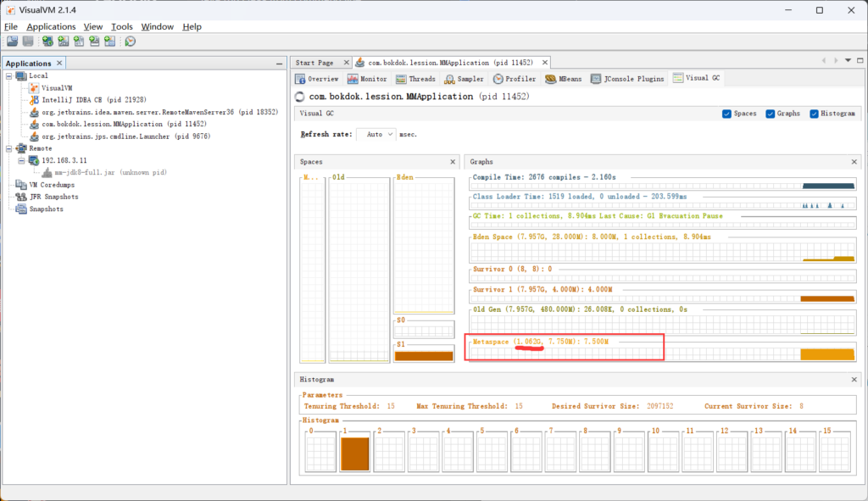868x501 pixels.
Task: Click the Overview tab icon
Action: (x=300, y=79)
